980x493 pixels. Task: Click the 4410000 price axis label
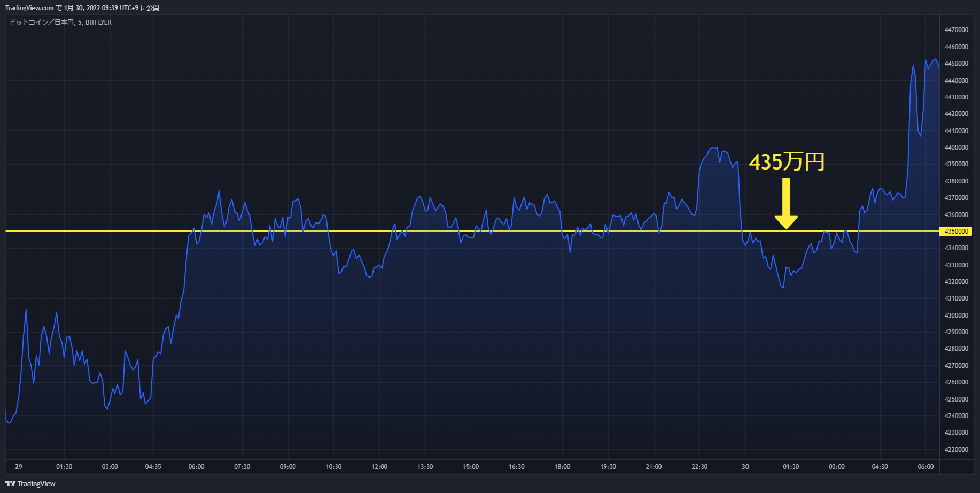tap(956, 131)
